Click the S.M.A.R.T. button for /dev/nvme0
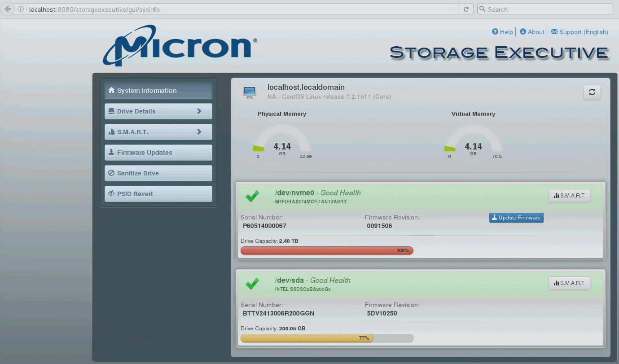The width and height of the screenshot is (619, 364). [570, 196]
